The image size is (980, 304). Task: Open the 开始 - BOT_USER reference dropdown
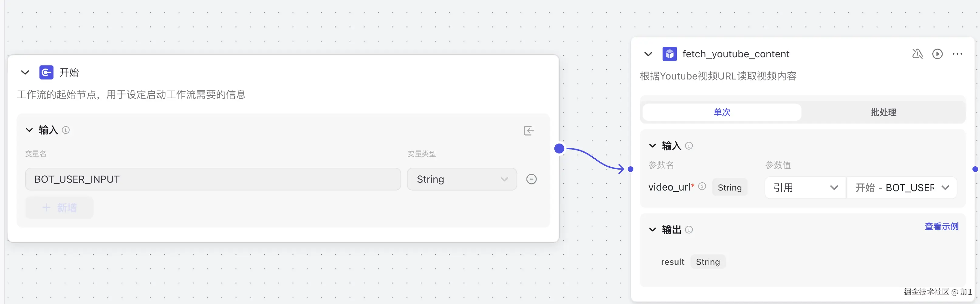[x=901, y=188]
